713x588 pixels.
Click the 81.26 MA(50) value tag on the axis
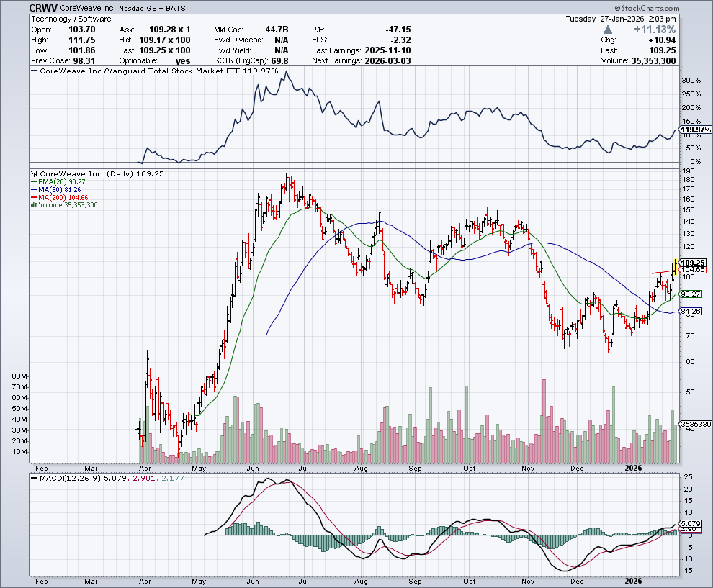[x=691, y=312]
